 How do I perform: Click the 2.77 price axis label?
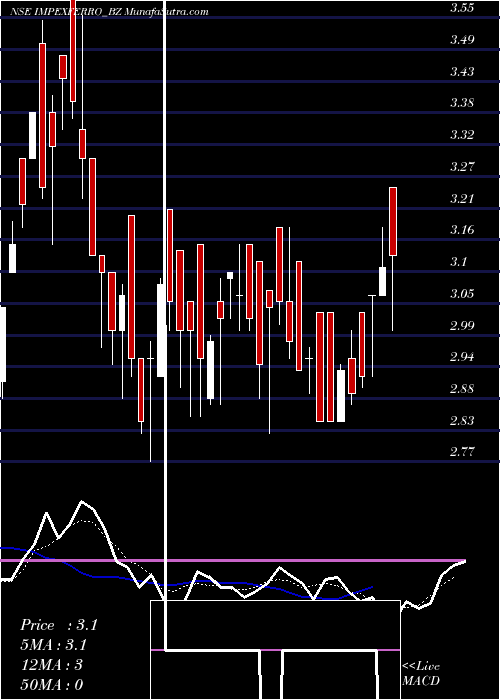point(462,452)
